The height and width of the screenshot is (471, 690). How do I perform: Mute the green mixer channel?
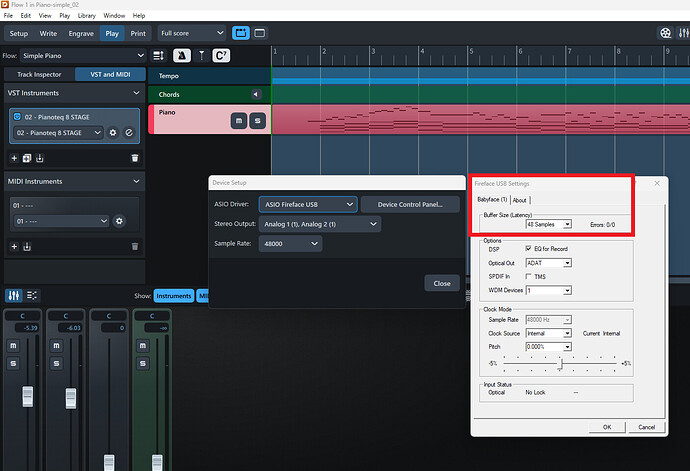coord(143,346)
